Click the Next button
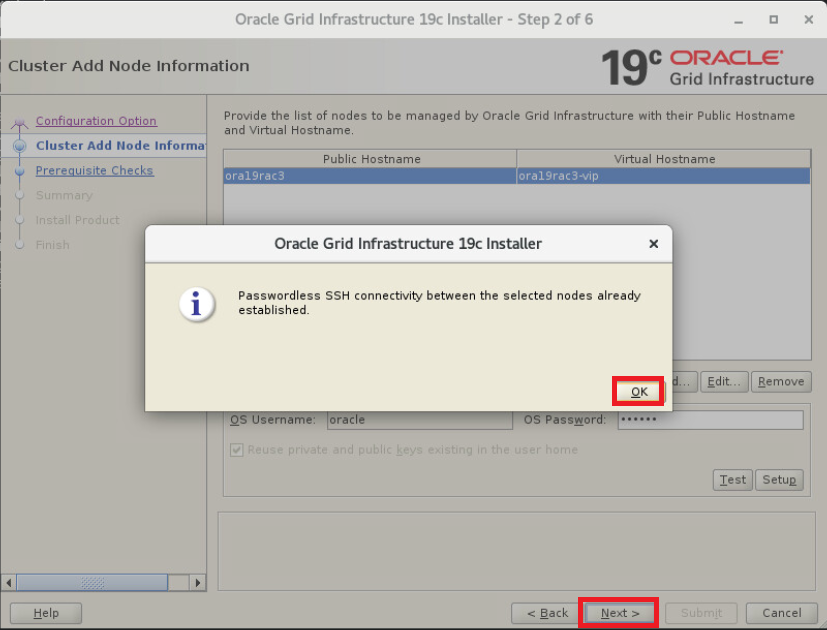Image resolution: width=827 pixels, height=630 pixels. (619, 613)
